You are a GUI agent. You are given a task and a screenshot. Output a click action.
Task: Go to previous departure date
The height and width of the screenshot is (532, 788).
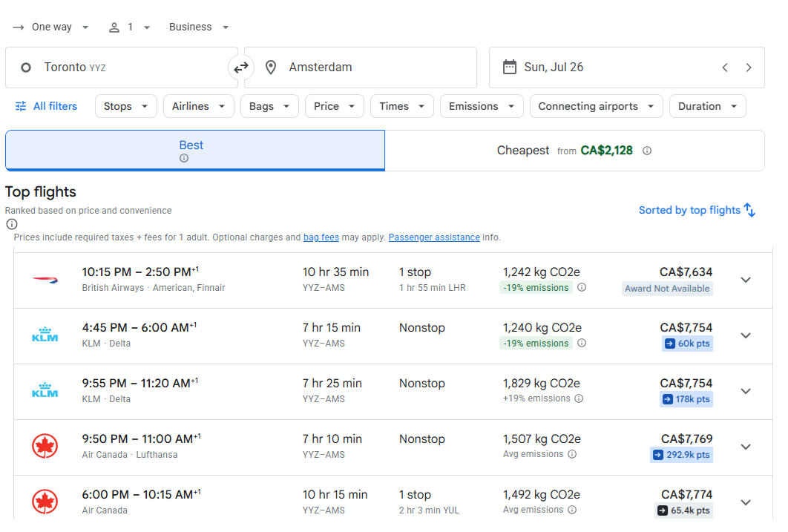(725, 68)
